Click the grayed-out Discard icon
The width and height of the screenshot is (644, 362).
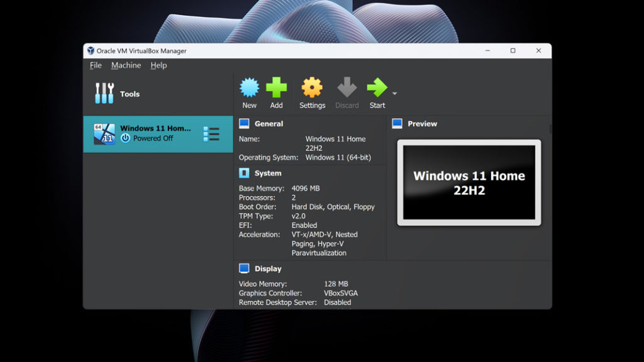pyautogui.click(x=347, y=88)
